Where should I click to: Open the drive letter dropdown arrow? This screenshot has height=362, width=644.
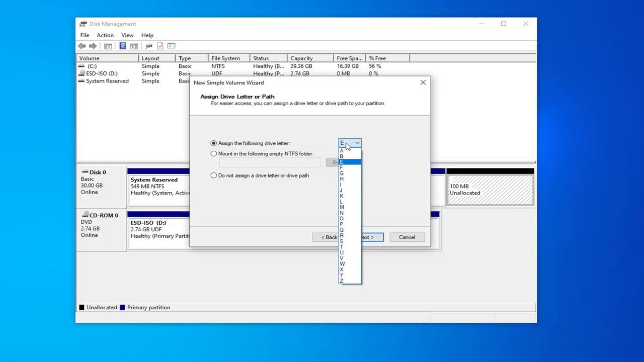[357, 143]
